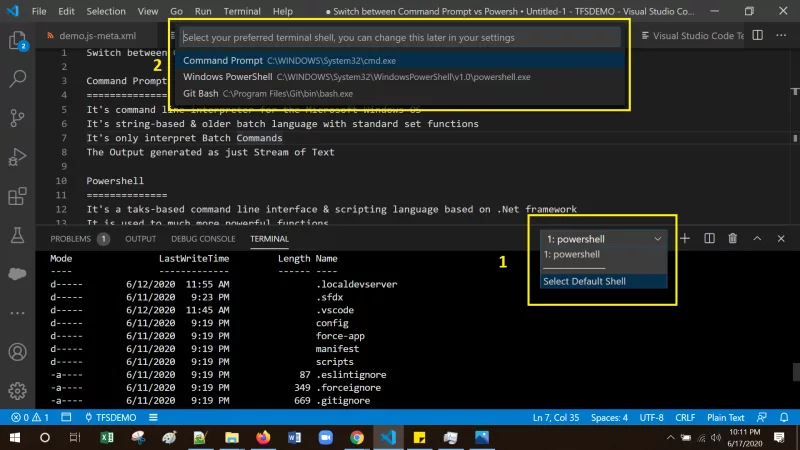Choose Select Default Shell option
This screenshot has height=450, width=800.
pyautogui.click(x=584, y=281)
